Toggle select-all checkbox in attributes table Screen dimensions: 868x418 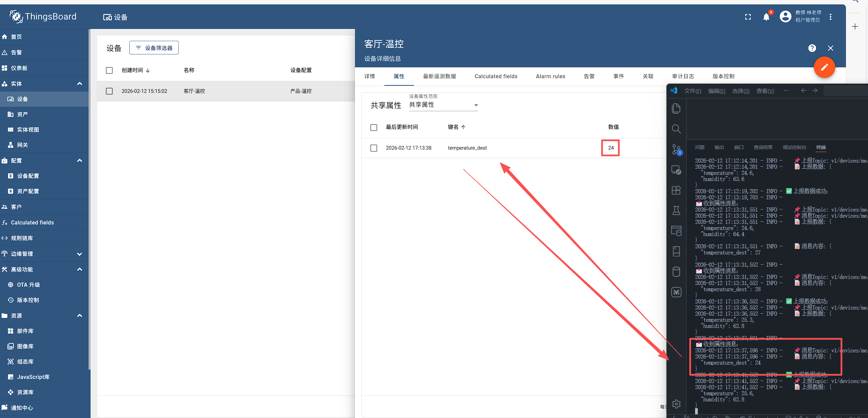point(374,127)
